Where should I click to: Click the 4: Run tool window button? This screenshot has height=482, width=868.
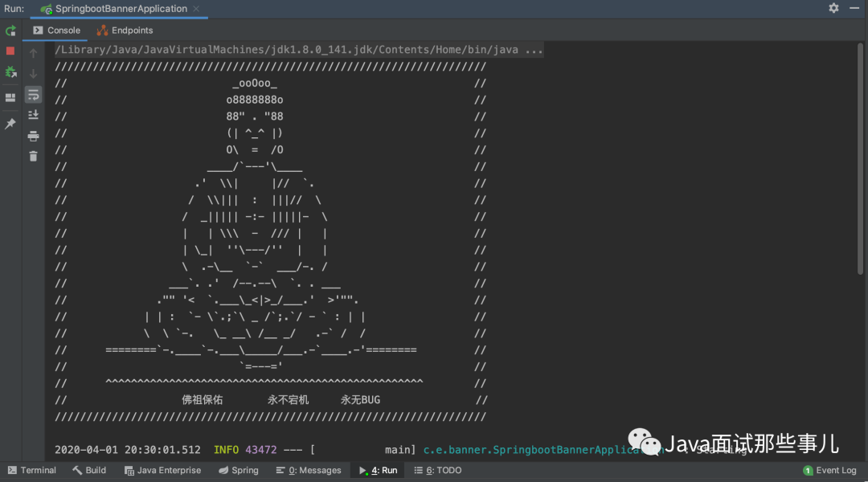pyautogui.click(x=379, y=471)
